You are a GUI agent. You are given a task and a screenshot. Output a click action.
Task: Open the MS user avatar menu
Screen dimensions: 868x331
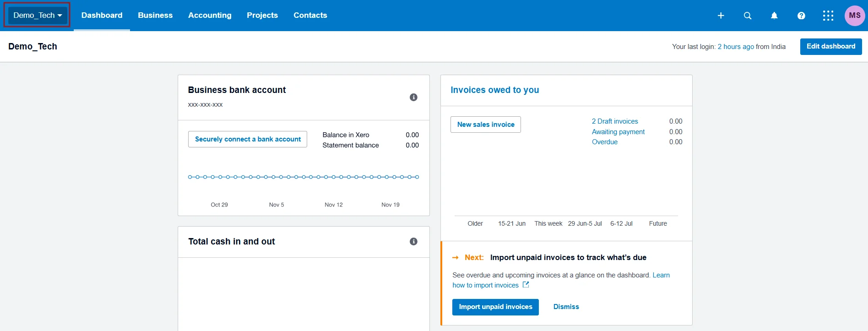tap(854, 16)
